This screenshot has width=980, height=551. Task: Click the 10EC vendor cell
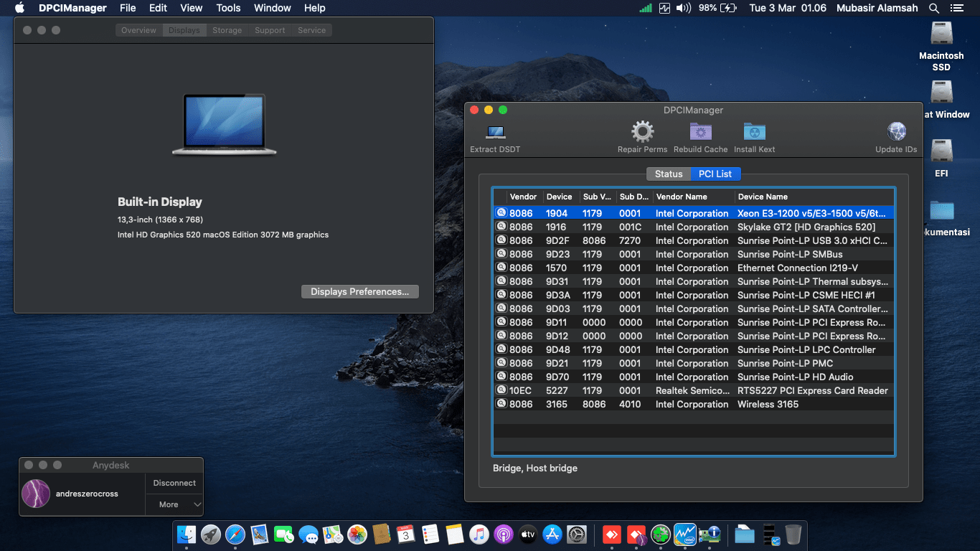pos(520,390)
